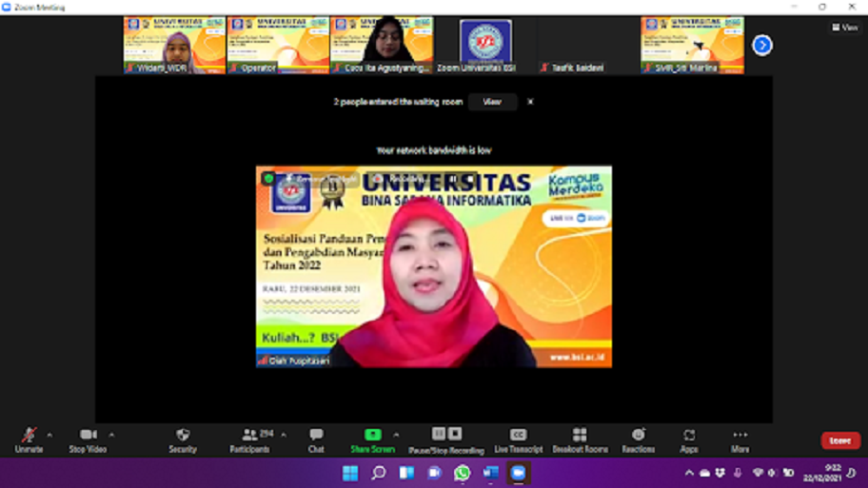
Task: Select Widarti_WDR video thumbnail
Action: 174,45
